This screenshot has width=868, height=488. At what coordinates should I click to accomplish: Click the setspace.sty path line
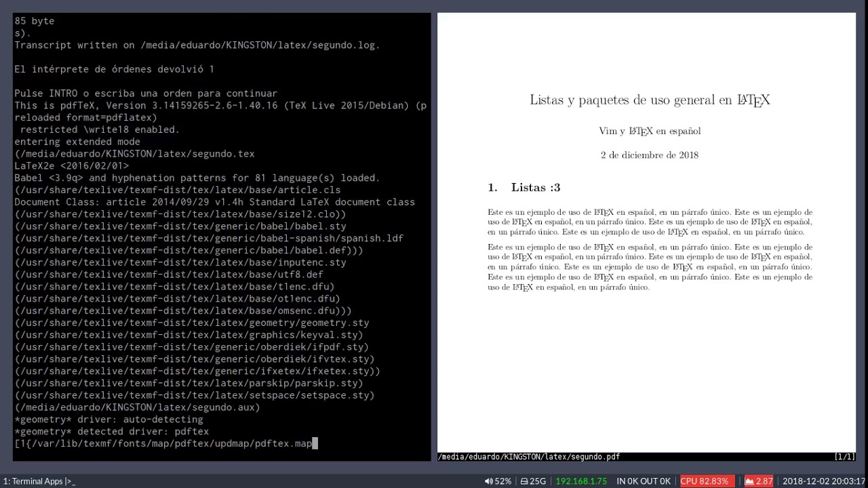195,396
